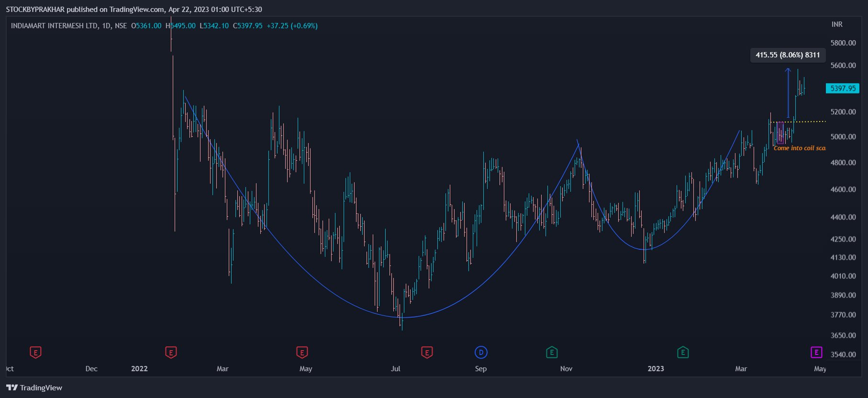Viewport: 868px width, 398px height.
Task: Select the 5200.00 price axis label
Action: (843, 112)
